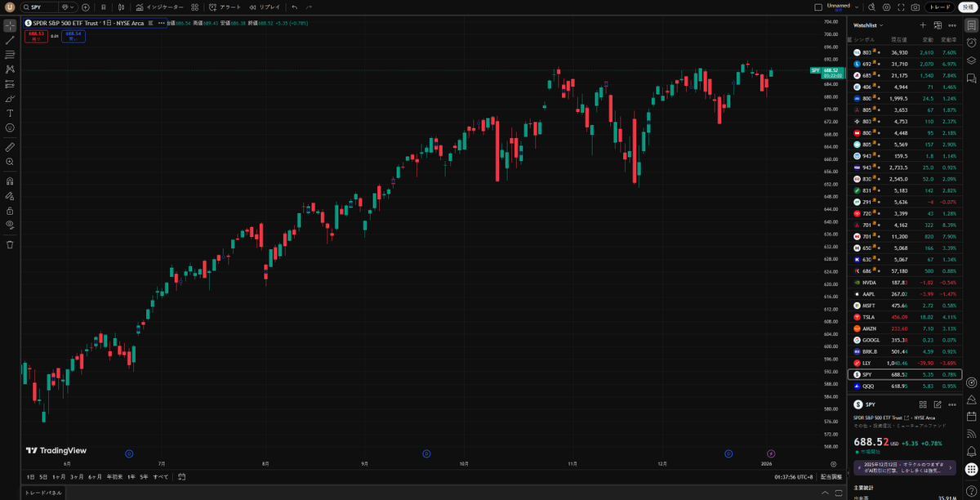Click the blue 買い buy price button
980x500 pixels.
[x=73, y=35]
